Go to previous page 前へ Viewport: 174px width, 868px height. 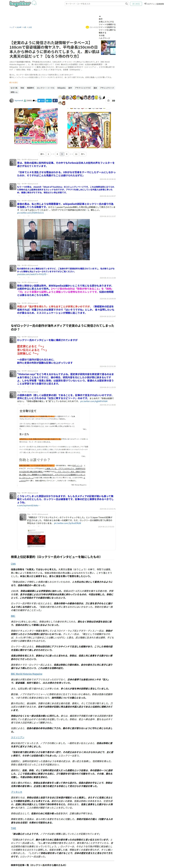42,154
